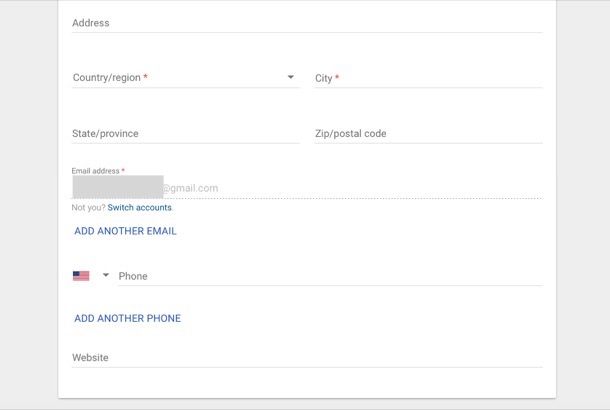
Task: Click the redacted gray email username box
Action: (x=118, y=187)
